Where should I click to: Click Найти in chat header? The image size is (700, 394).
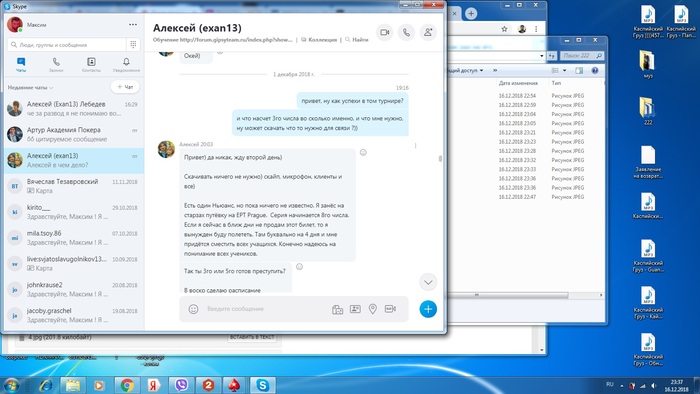click(357, 40)
